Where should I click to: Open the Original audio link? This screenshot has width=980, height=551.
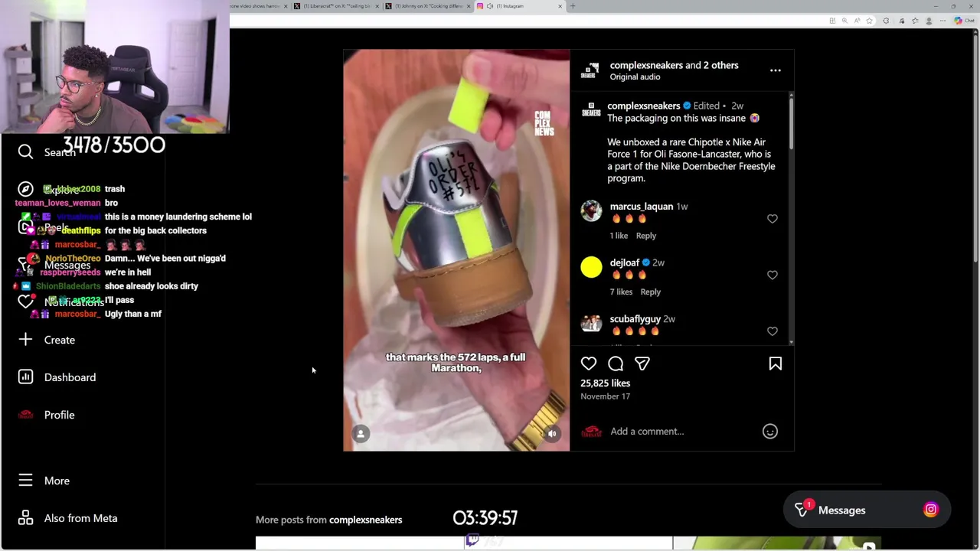tap(635, 77)
